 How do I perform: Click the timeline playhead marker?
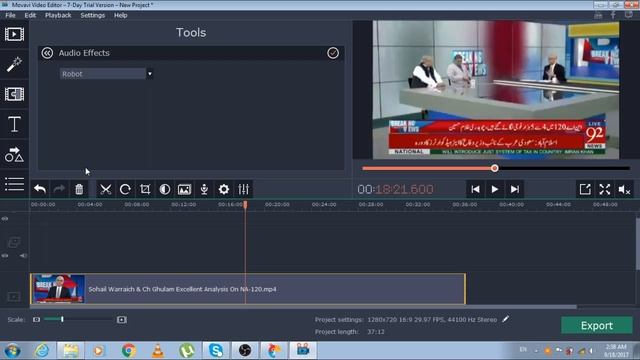click(x=245, y=204)
